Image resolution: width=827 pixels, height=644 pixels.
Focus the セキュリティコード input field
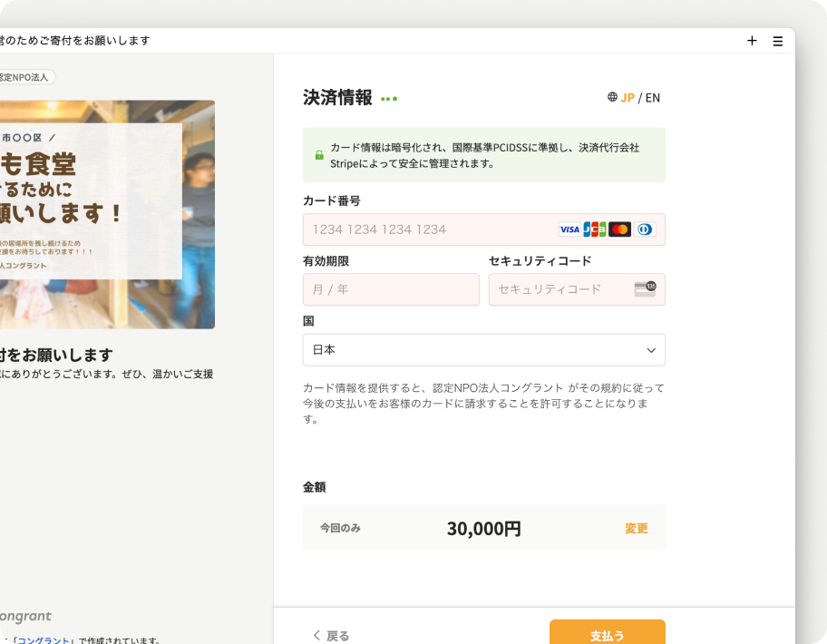[577, 289]
